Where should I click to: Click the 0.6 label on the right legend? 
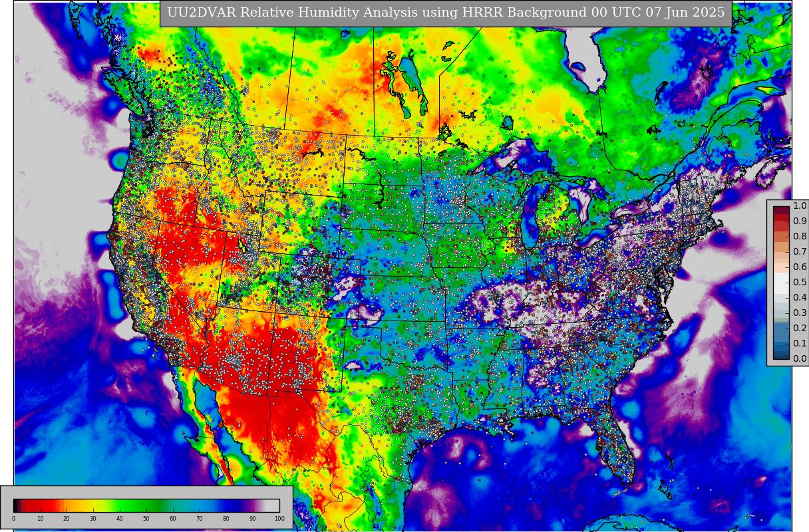point(800,267)
